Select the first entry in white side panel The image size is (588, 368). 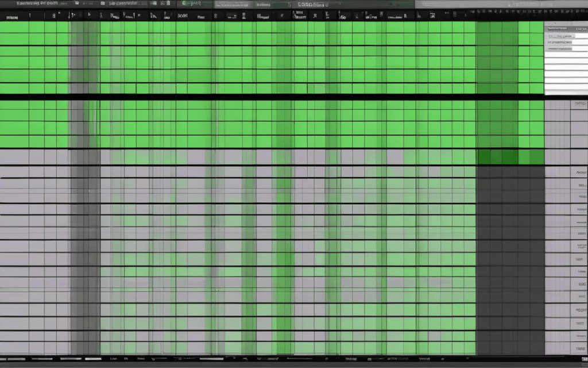pos(560,35)
